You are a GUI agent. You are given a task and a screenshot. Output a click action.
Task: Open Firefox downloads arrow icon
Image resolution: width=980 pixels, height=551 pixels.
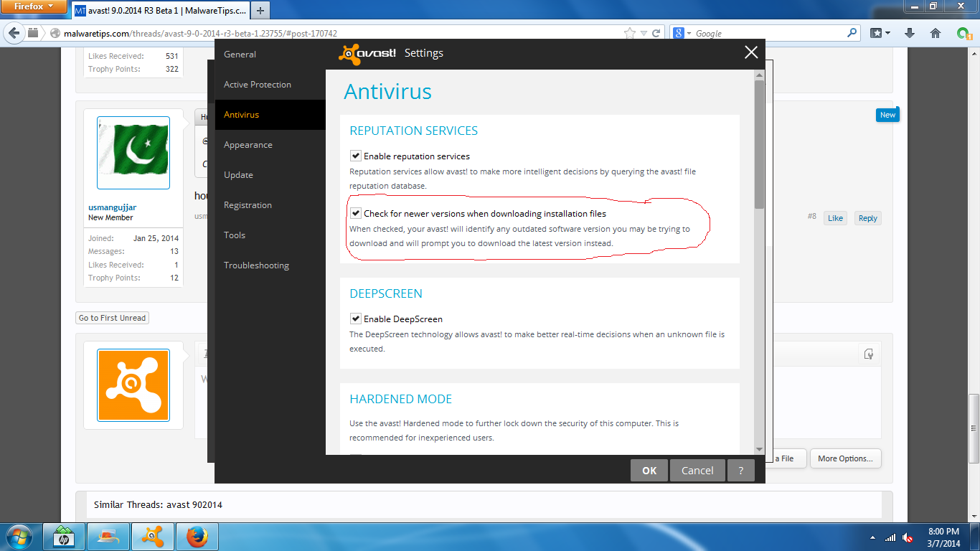(x=910, y=33)
